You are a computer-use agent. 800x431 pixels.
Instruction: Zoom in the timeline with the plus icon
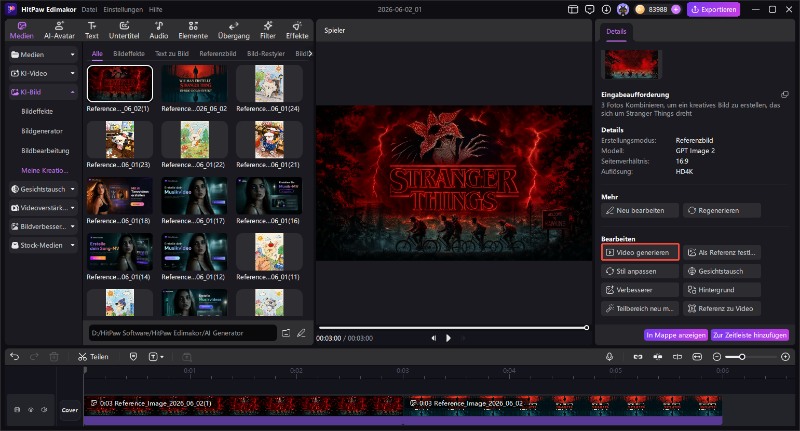[785, 357]
